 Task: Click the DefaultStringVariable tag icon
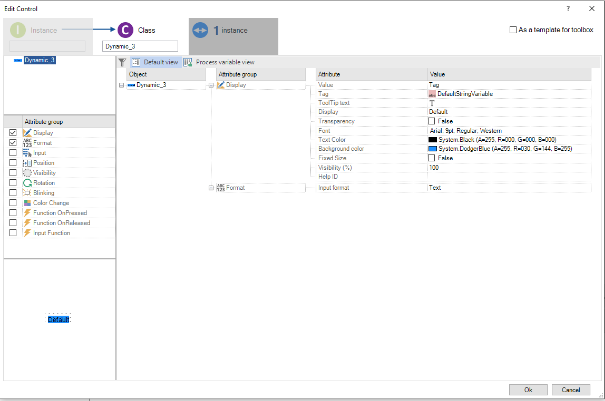pyautogui.click(x=432, y=94)
